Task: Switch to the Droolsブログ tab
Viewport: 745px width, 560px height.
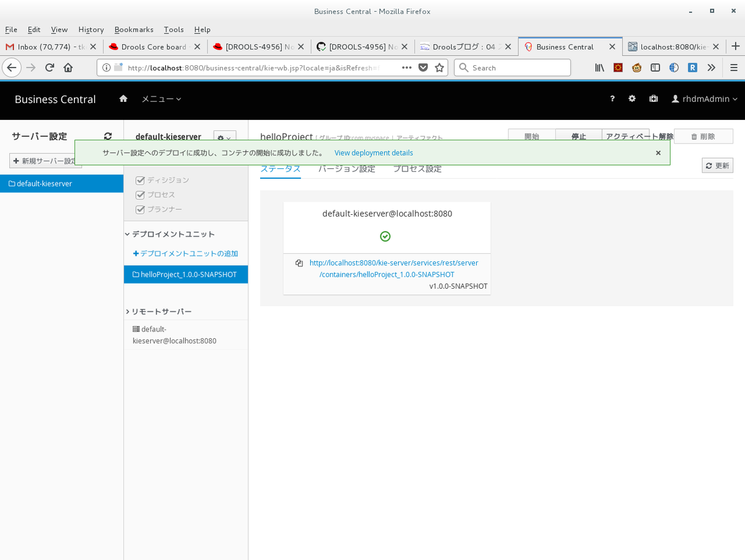Action: click(466, 47)
